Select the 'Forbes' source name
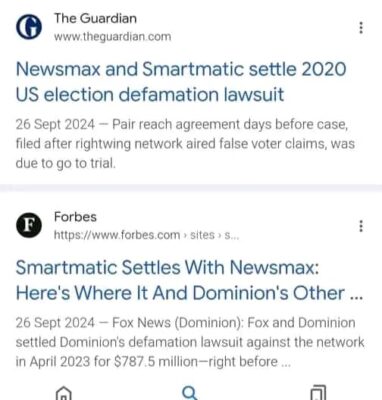382x400 pixels. pos(75,217)
